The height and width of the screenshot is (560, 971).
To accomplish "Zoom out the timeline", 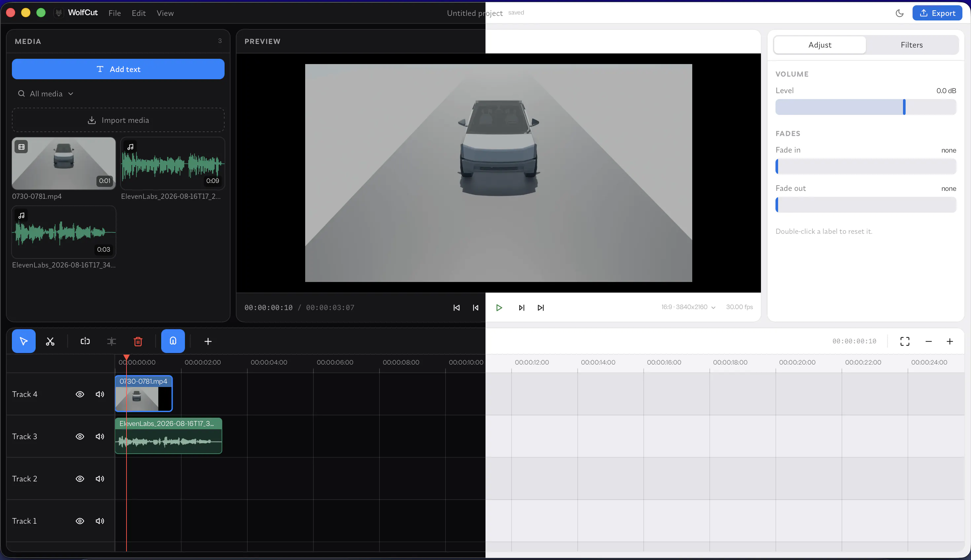I will 929,341.
